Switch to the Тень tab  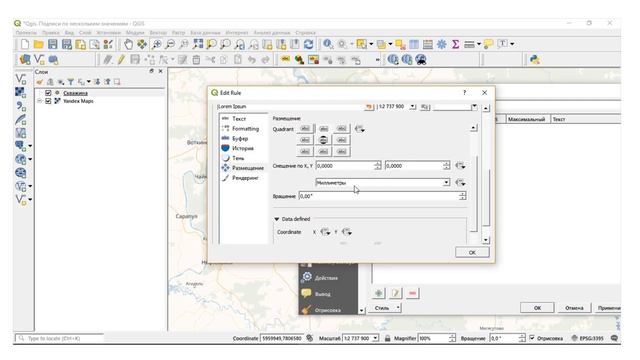click(x=238, y=158)
